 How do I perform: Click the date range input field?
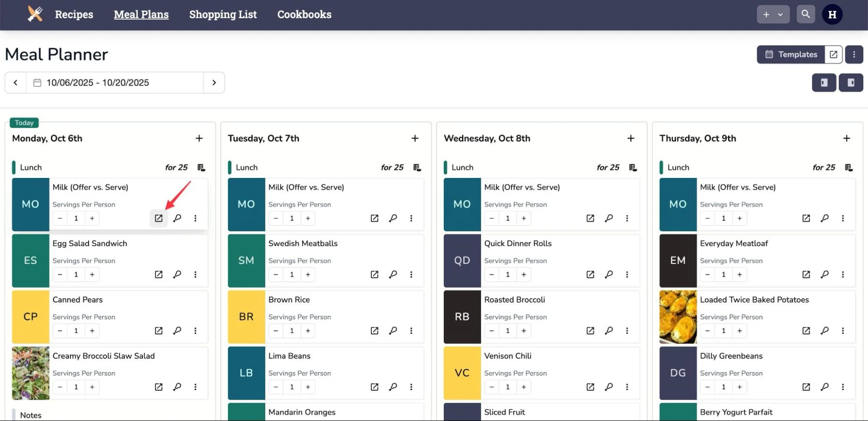coord(115,82)
